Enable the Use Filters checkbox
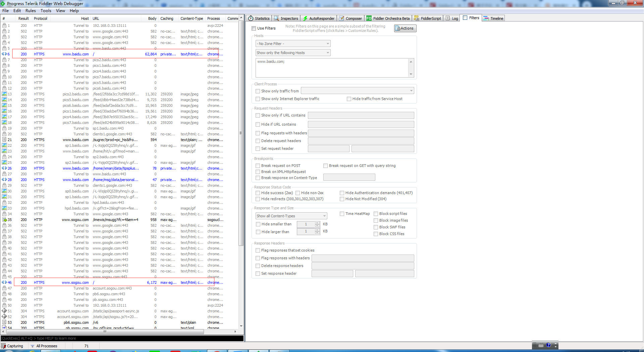Screen dimensions: 644x352 [254, 28]
